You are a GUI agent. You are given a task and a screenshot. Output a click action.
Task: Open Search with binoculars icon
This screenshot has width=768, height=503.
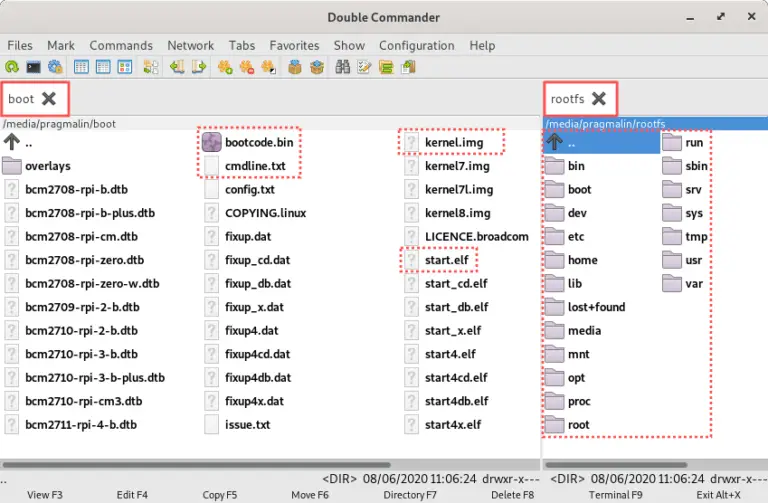[x=342, y=67]
